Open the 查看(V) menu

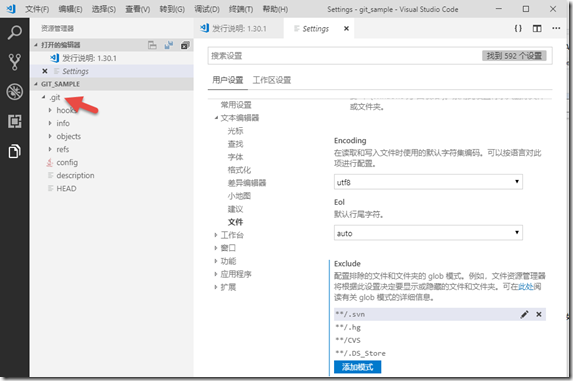click(137, 9)
